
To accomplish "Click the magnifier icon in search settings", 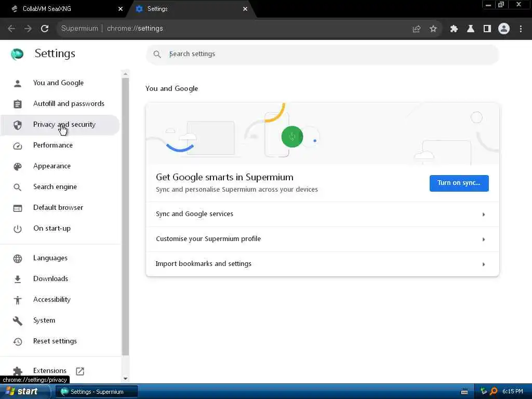I will (x=157, y=54).
